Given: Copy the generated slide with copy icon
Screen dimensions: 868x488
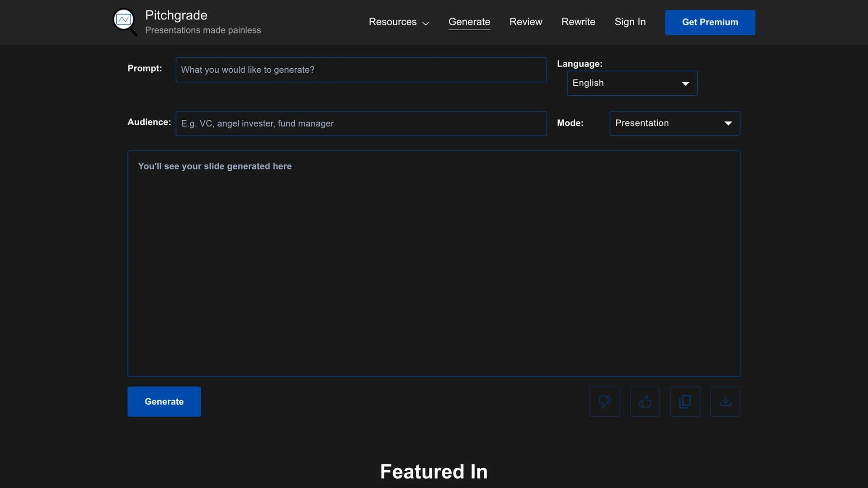Looking at the screenshot, I should tap(685, 401).
